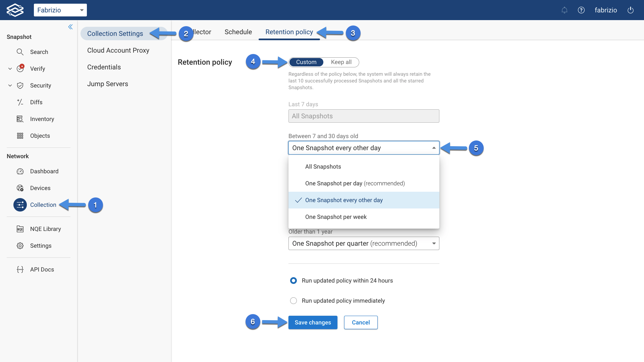Collapse the left sidebar
Screen dimensions: 644x362
(70, 27)
